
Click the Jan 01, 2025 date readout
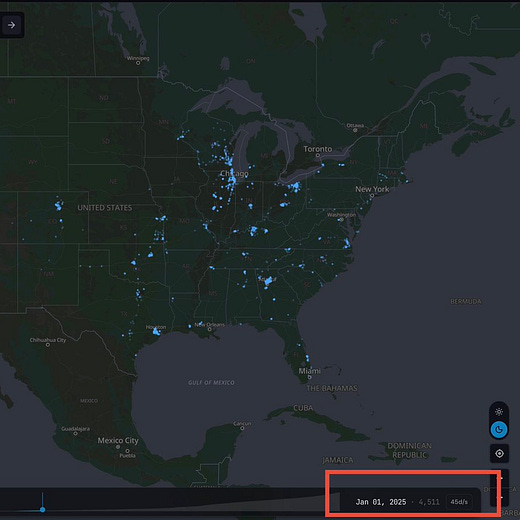[381, 502]
